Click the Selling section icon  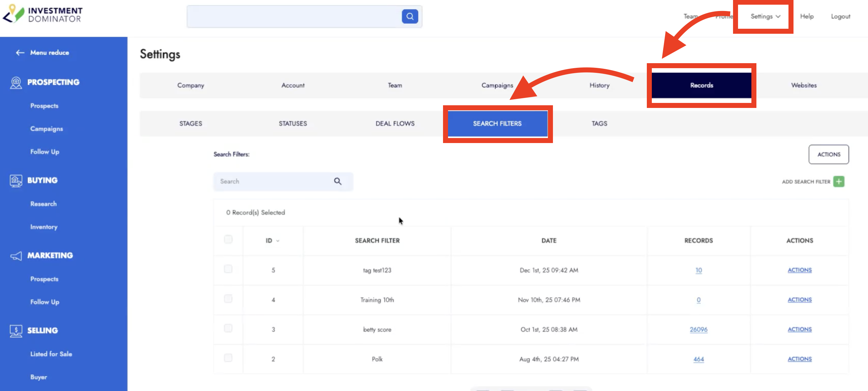(x=15, y=331)
